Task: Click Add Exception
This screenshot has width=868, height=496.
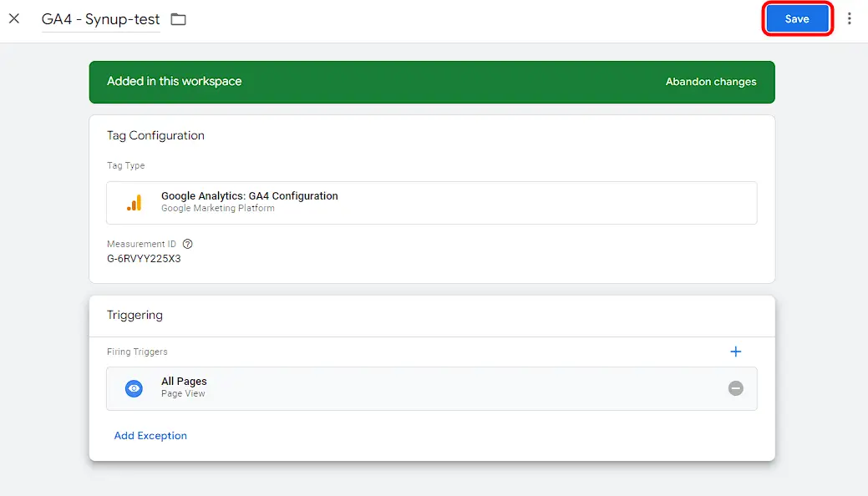Action: (150, 436)
